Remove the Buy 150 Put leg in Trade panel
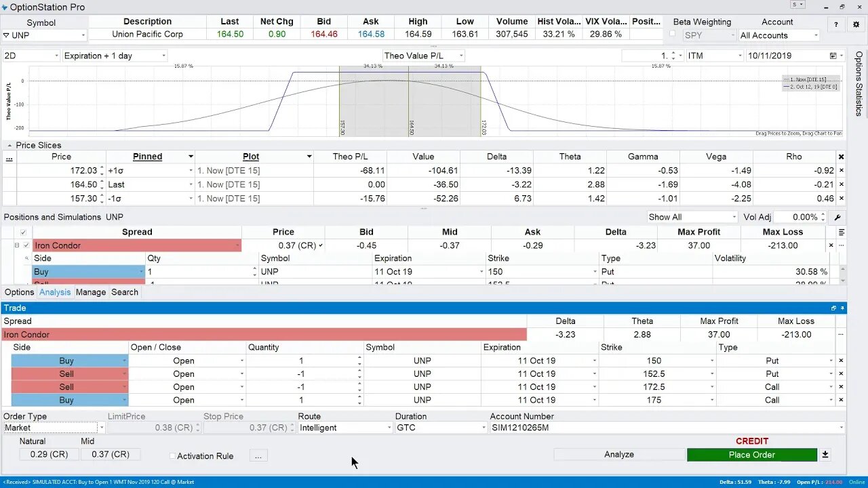The width and height of the screenshot is (868, 488). 842,361
